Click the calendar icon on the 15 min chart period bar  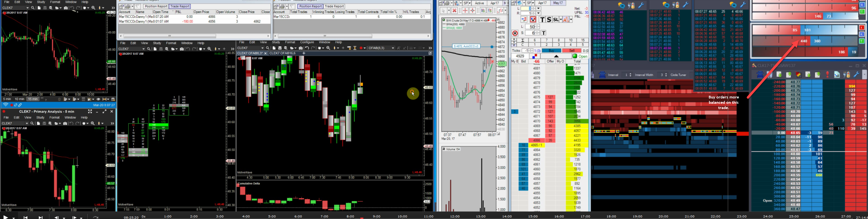pos(113,99)
